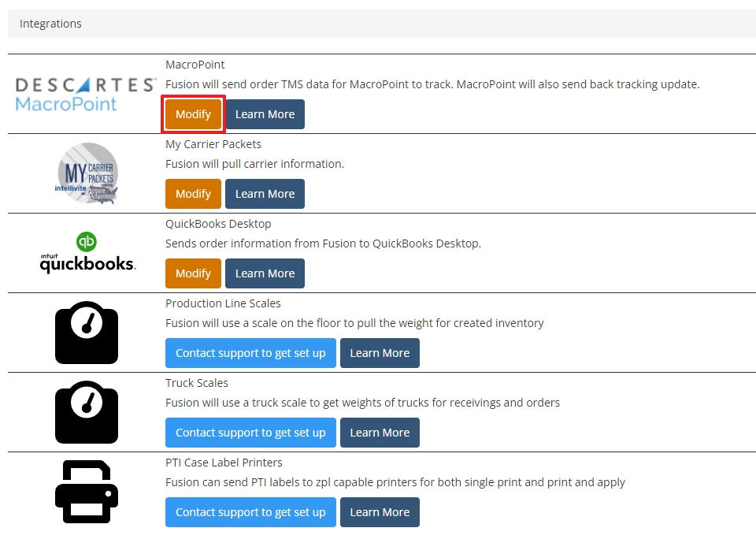
Task: Click the Truck Scales scale icon
Action: point(87,412)
